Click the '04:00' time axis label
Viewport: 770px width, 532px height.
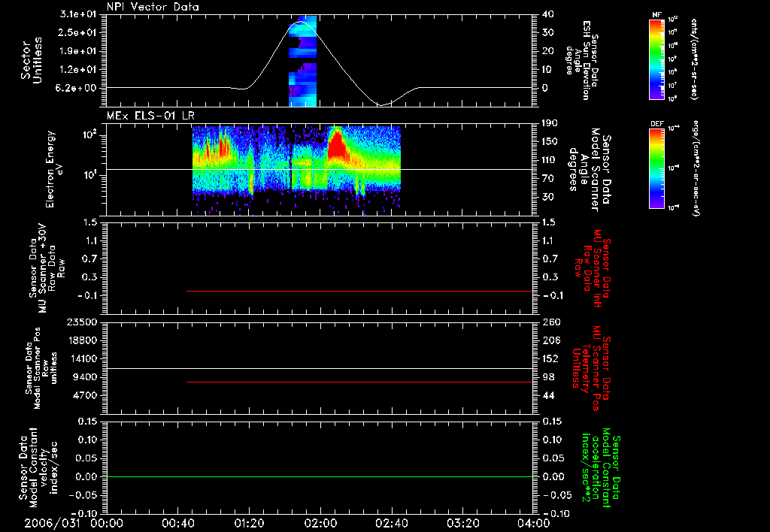click(534, 523)
